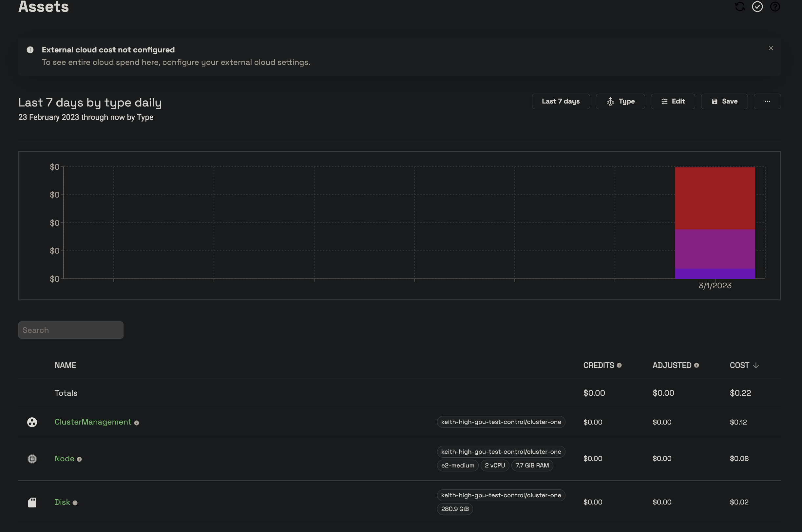The width and height of the screenshot is (802, 532).
Task: Open the Last 7 days date range selector
Action: pos(561,101)
